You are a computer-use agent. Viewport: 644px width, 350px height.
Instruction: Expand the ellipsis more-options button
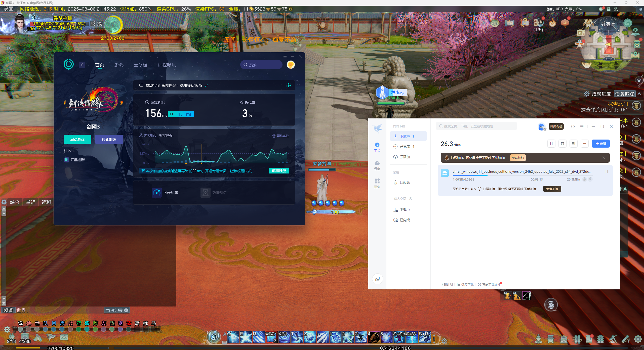[x=584, y=144]
